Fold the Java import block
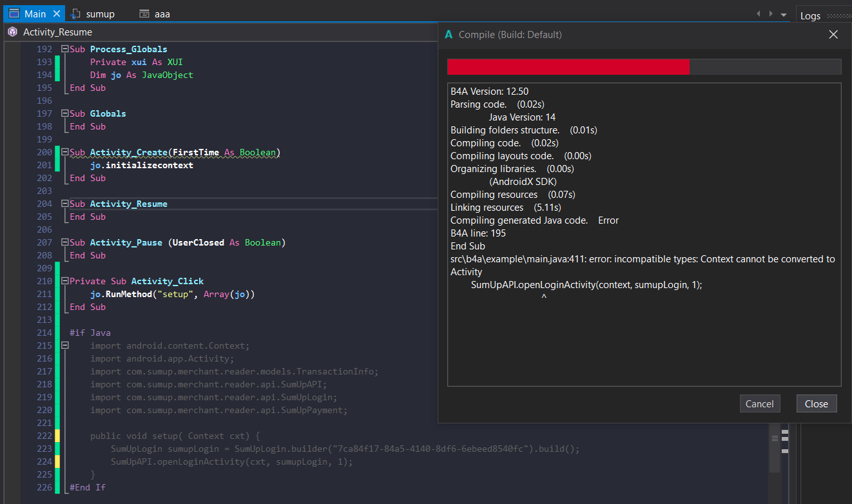 pos(64,345)
